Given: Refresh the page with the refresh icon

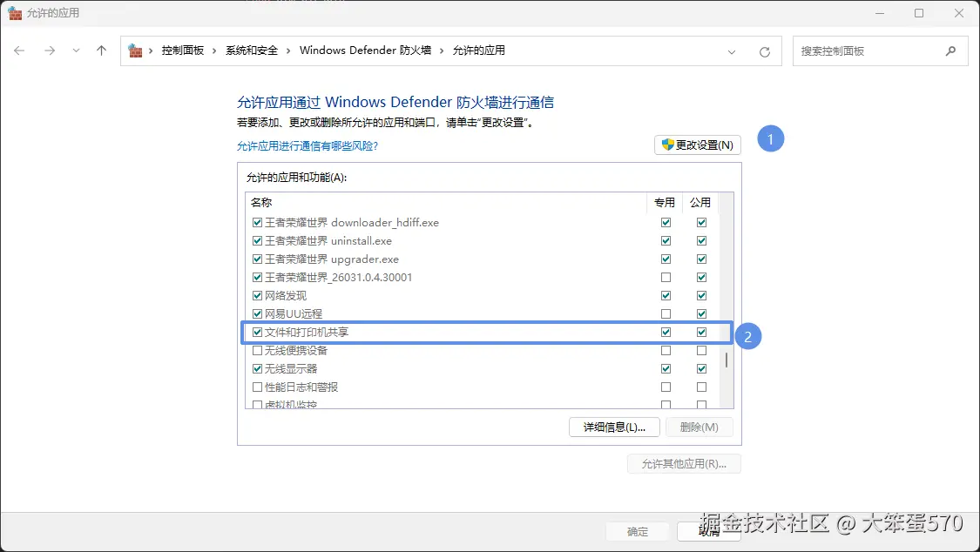Looking at the screenshot, I should 764,52.
